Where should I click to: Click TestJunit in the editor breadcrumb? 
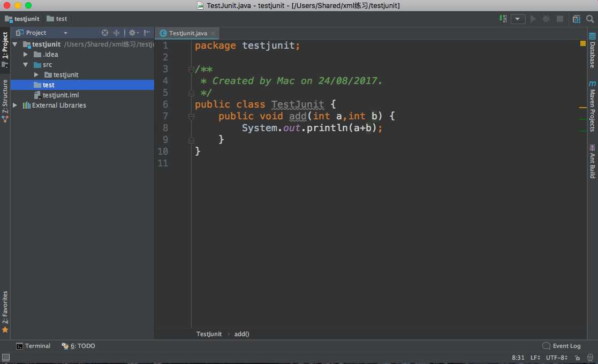pos(209,334)
